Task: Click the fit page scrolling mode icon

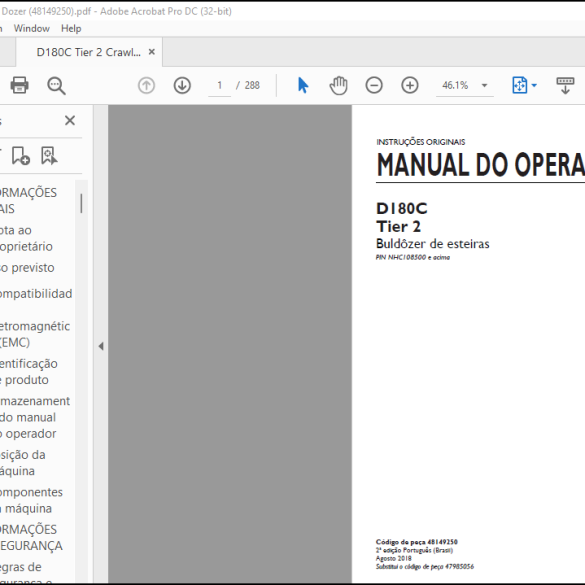Action: point(520,85)
